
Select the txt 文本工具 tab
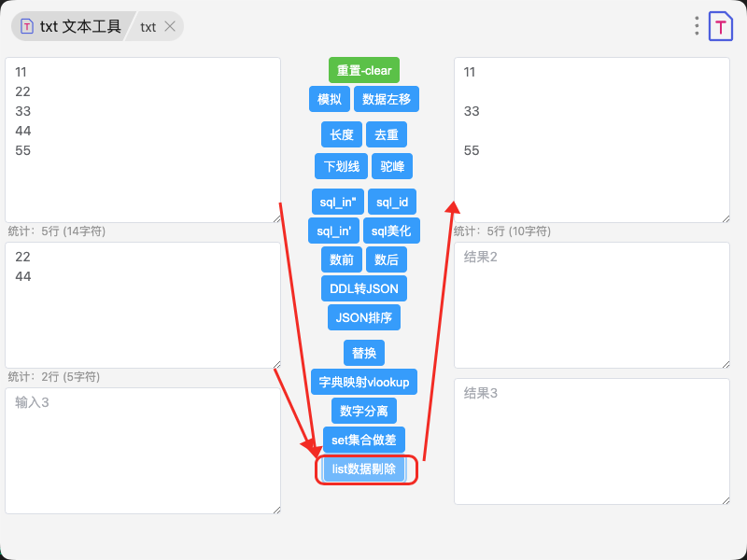pyautogui.click(x=71, y=26)
